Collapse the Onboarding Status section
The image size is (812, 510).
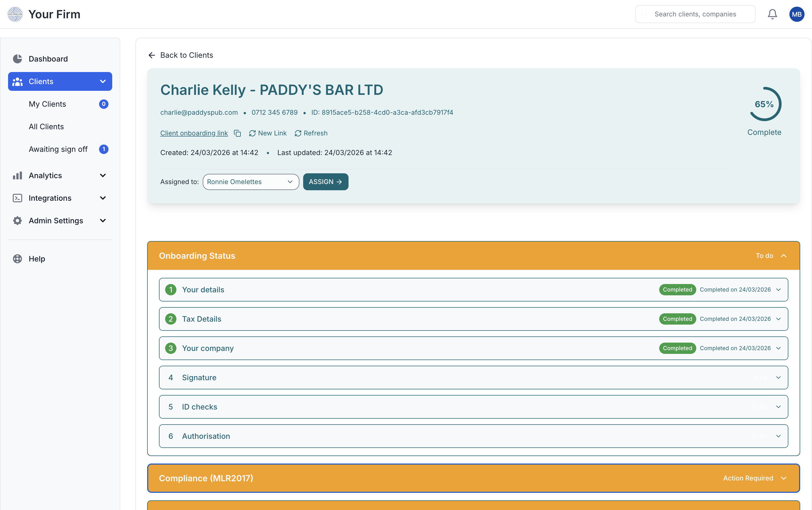[x=783, y=256]
